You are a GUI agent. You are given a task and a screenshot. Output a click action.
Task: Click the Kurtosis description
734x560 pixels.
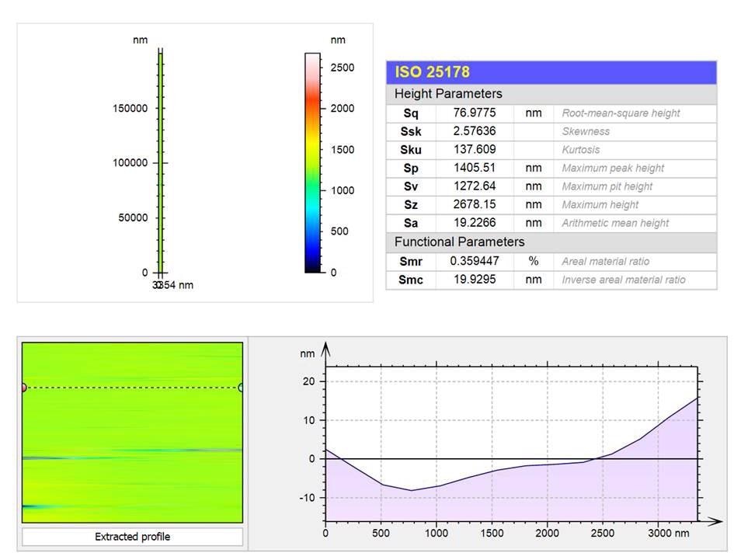click(580, 150)
